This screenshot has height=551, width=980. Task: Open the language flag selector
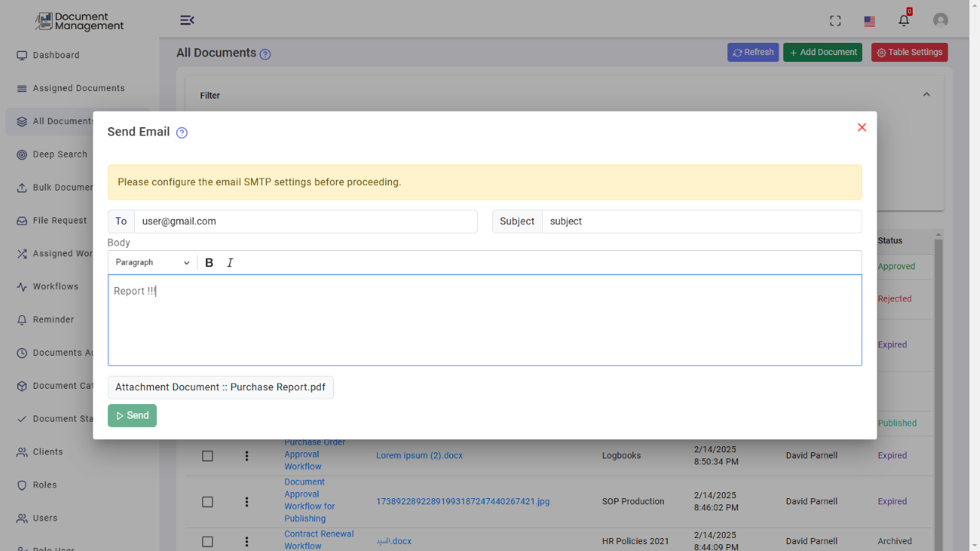tap(870, 21)
